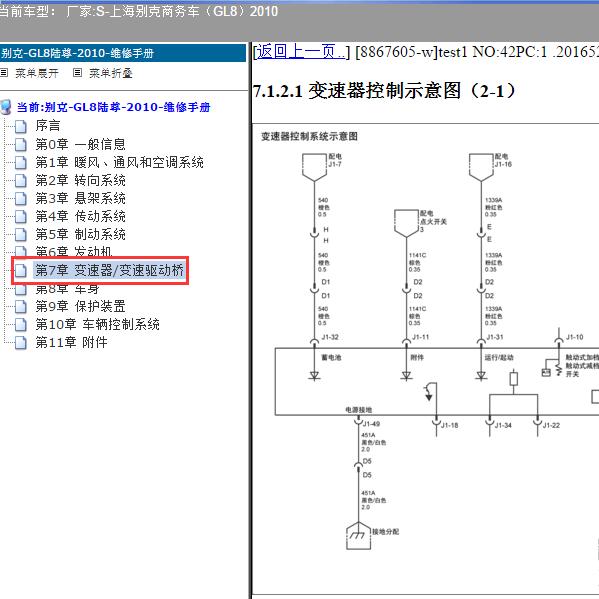Open 第3章 悬架系统
This screenshot has width=599, height=599.
pos(80,198)
